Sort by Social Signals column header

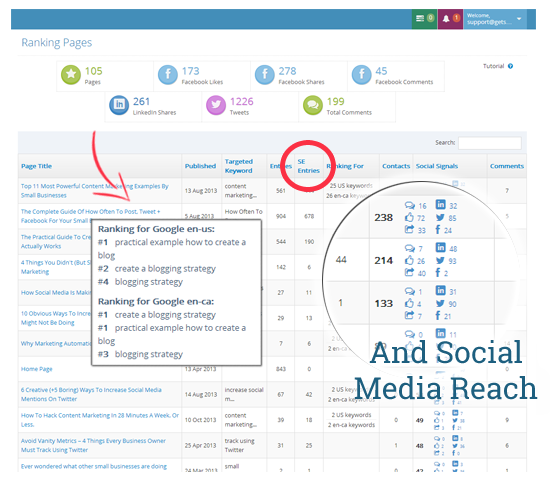pyautogui.click(x=437, y=166)
